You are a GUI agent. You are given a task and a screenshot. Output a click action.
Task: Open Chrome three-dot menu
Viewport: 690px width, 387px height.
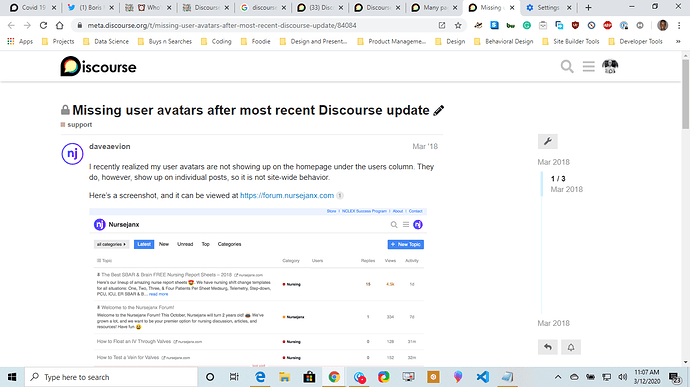679,26
